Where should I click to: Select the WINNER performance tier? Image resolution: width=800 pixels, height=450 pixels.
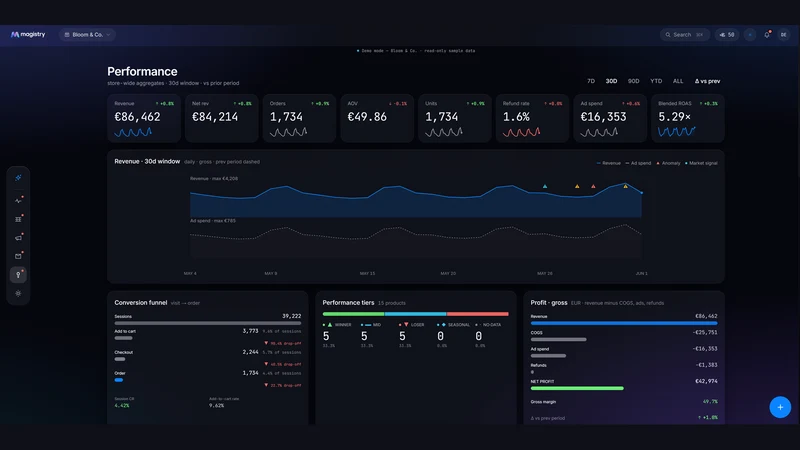coord(337,335)
